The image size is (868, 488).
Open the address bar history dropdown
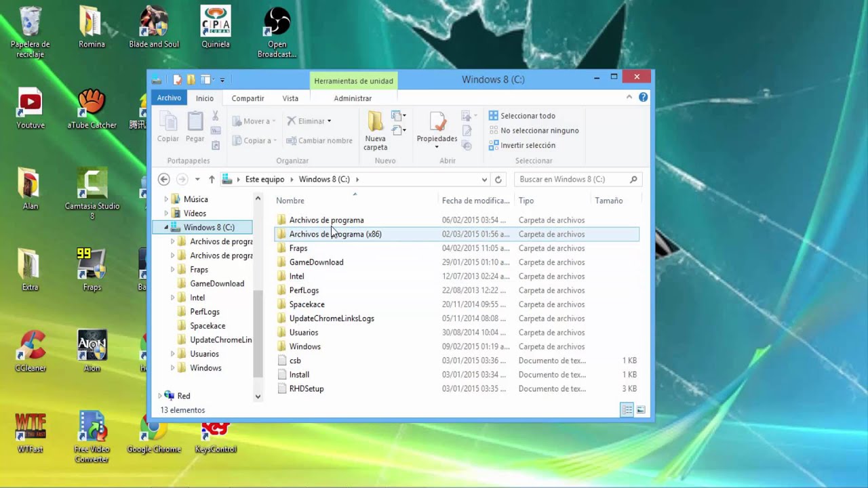484,180
